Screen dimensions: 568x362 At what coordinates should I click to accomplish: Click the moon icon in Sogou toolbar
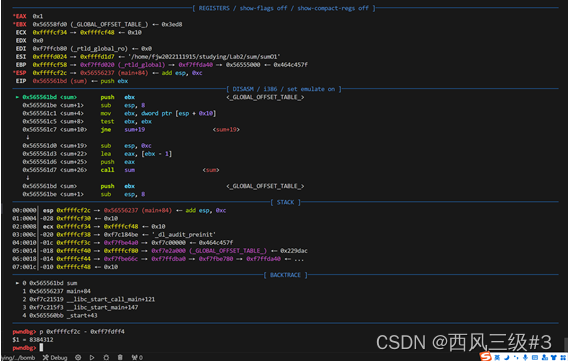pos(507,358)
